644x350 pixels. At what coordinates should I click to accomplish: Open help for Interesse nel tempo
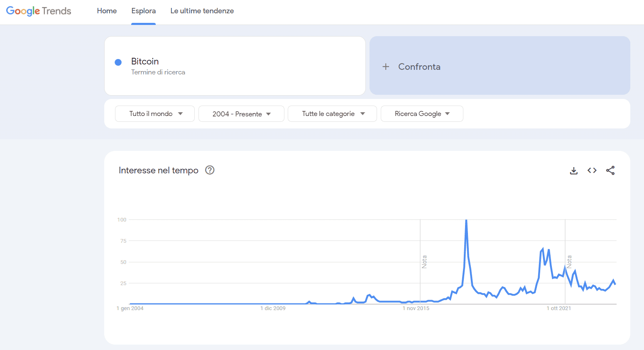click(x=210, y=170)
